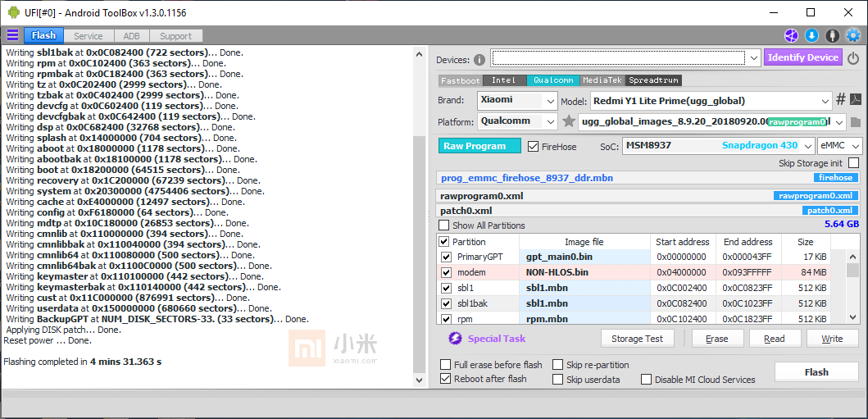Click partition list scrollbar down arrow
The width and height of the screenshot is (868, 419).
[853, 317]
